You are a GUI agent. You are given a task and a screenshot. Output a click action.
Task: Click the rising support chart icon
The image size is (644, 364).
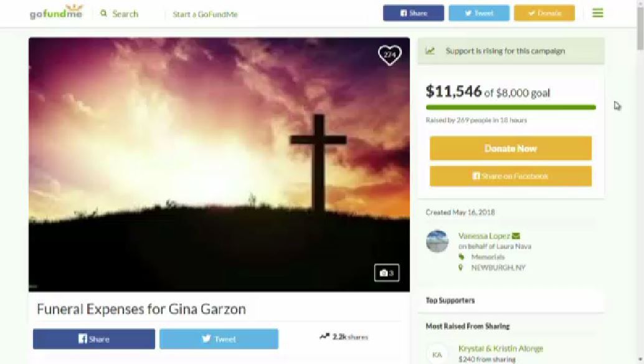(430, 51)
